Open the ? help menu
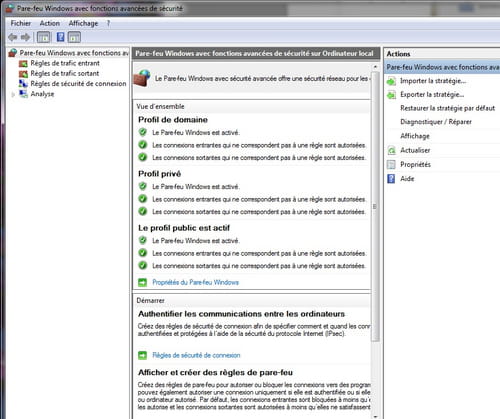This screenshot has height=419, width=500. tap(108, 23)
